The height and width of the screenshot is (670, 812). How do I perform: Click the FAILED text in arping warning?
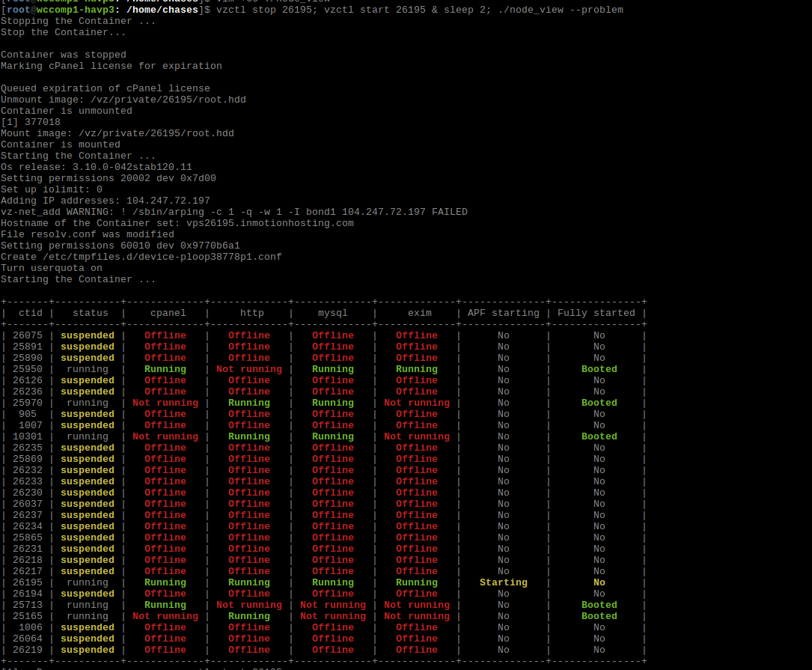pyautogui.click(x=449, y=212)
